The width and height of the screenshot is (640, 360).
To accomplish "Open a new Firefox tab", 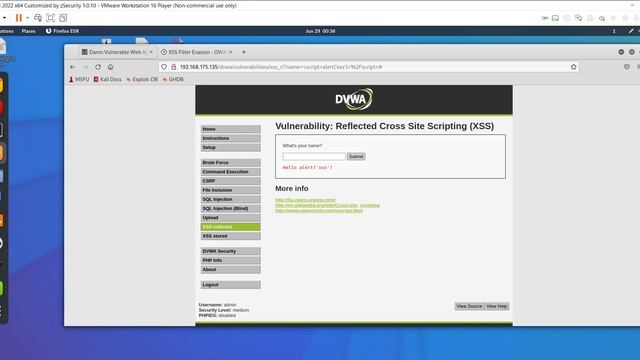I will (244, 52).
